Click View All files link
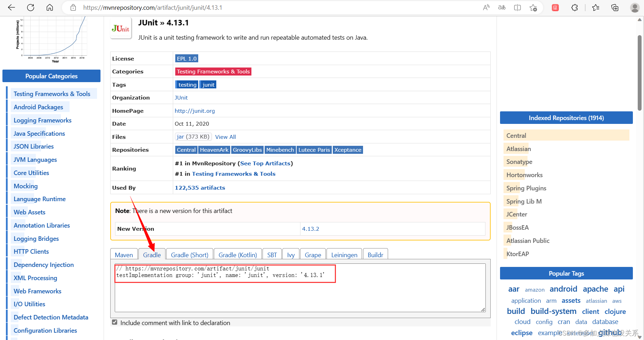This screenshot has width=644, height=340. pyautogui.click(x=225, y=137)
